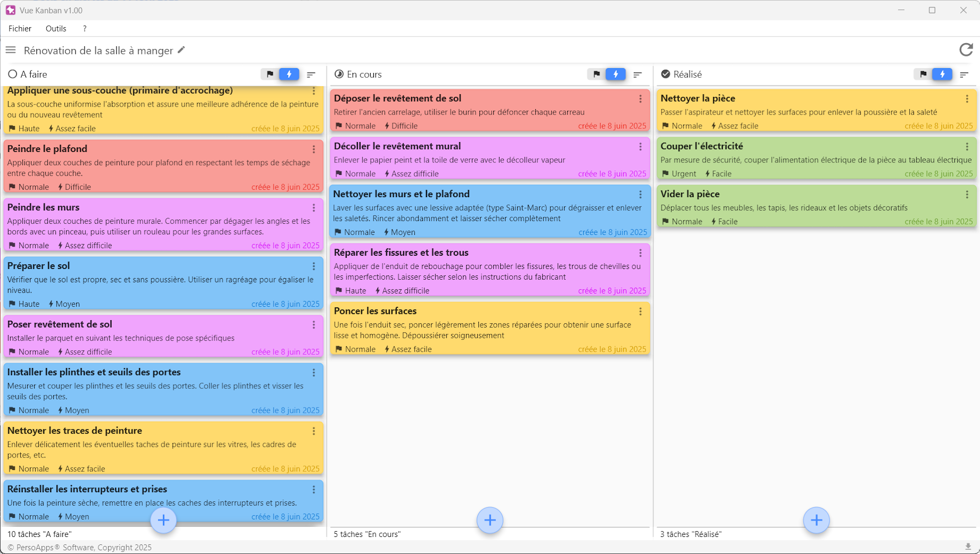This screenshot has height=554, width=980.
Task: Open sort options for Réalisé column
Action: click(x=964, y=75)
